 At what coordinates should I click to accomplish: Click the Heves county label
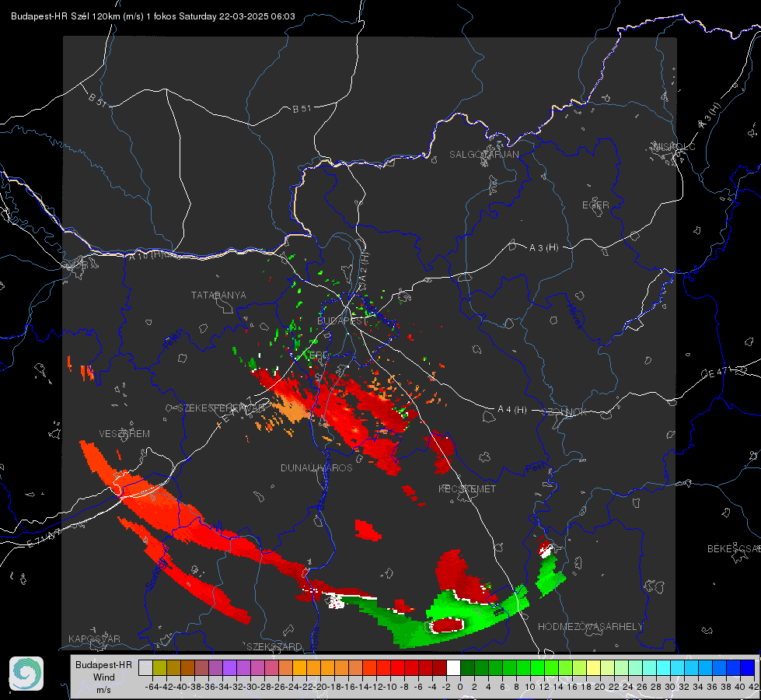pyautogui.click(x=575, y=316)
